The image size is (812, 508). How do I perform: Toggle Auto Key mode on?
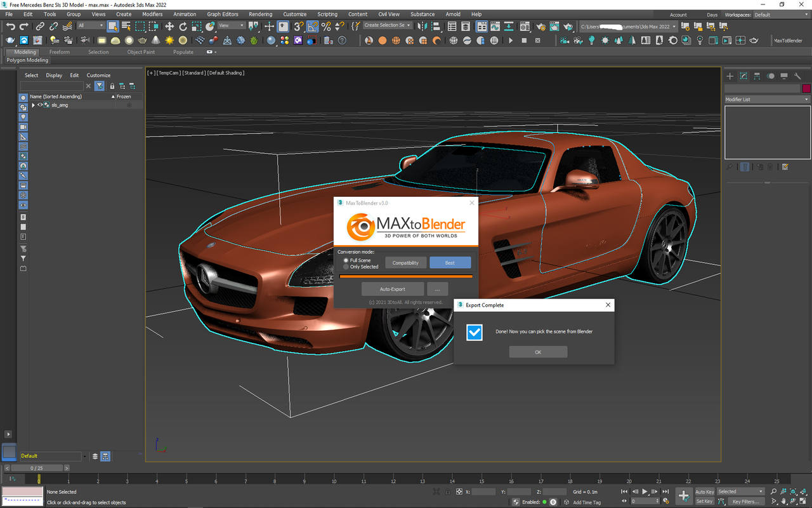tap(705, 491)
